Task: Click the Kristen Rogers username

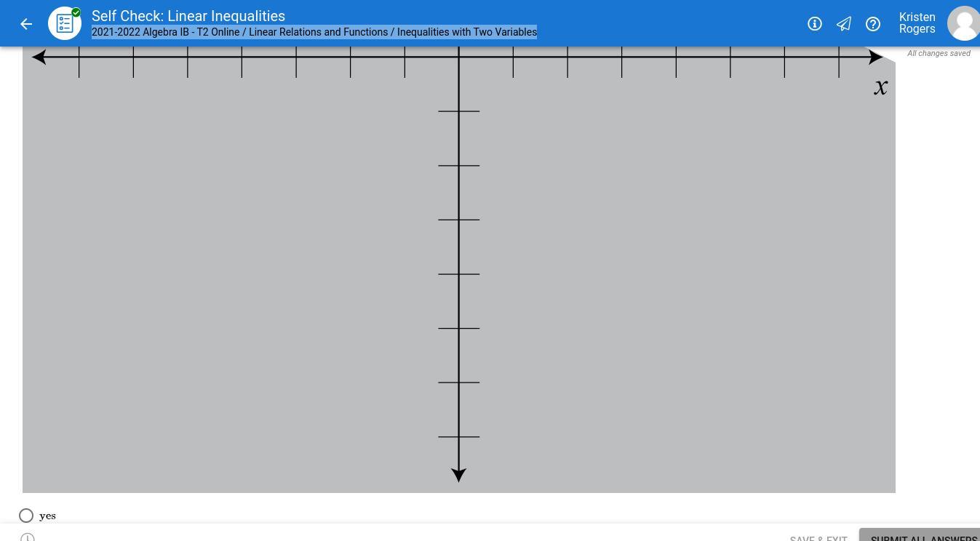Action: coord(917,23)
